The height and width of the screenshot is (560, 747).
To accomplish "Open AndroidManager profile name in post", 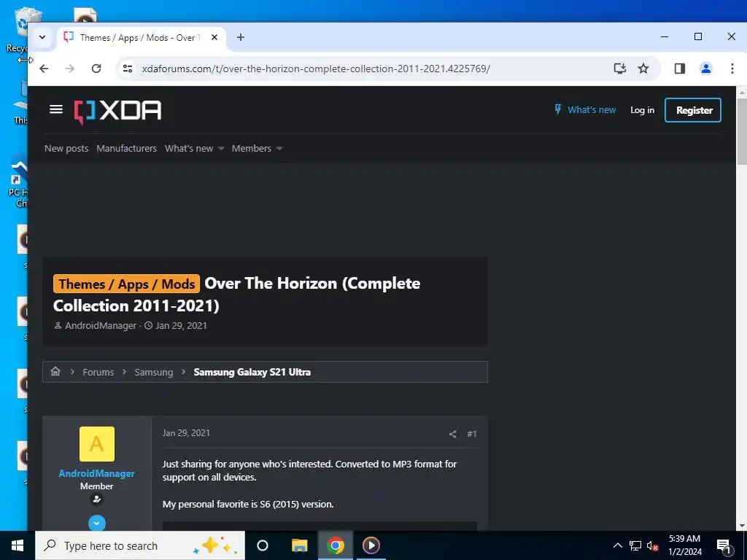I will point(97,473).
